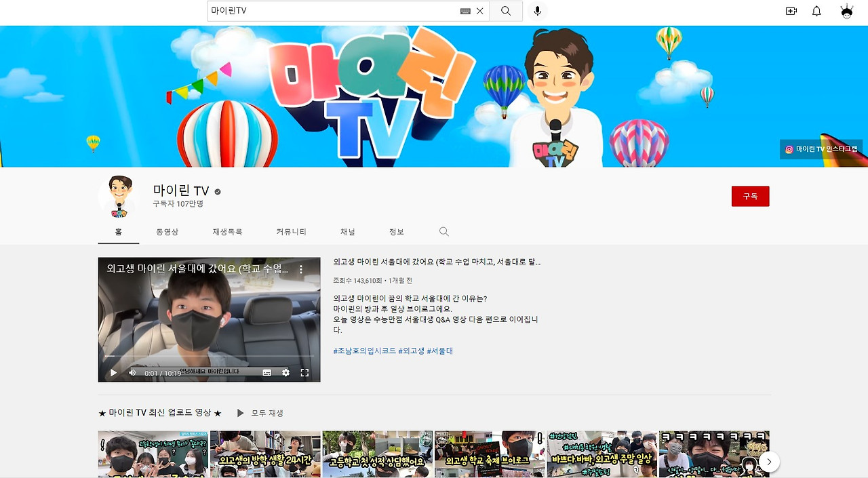Open featured video settings gear

285,373
